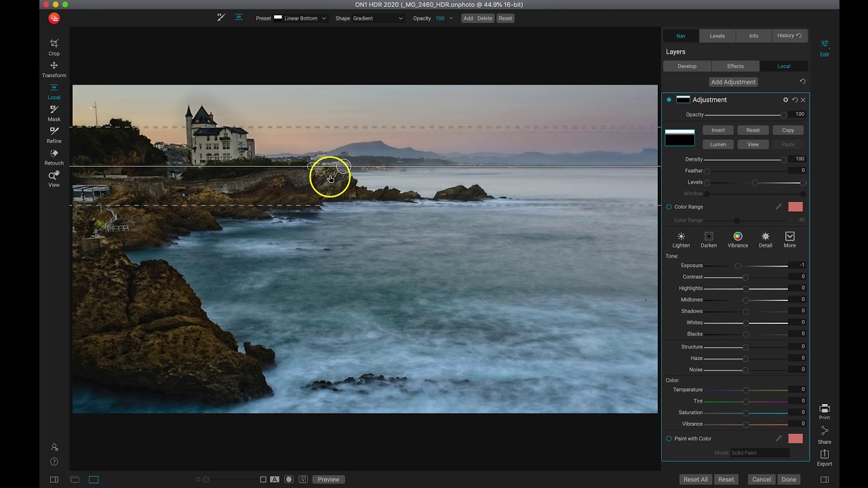The image size is (868, 488).
Task: Expand the More presets dropdown
Action: tap(790, 239)
